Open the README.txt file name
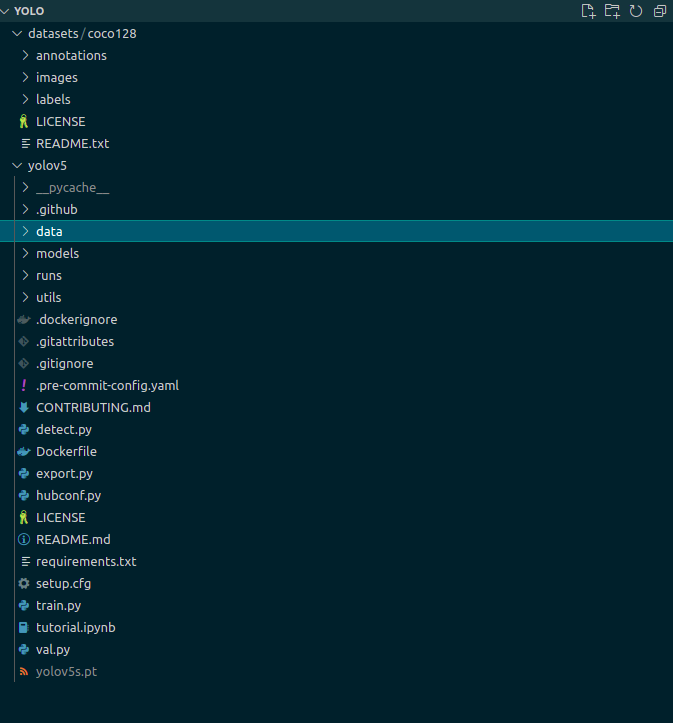 72,143
